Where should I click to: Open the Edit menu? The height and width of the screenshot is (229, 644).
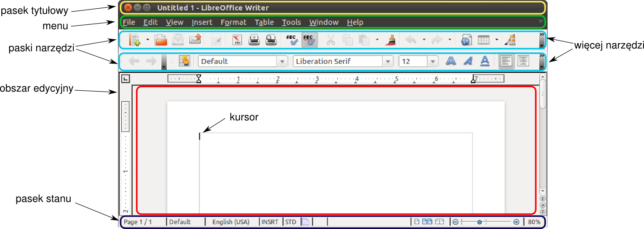pos(151,22)
